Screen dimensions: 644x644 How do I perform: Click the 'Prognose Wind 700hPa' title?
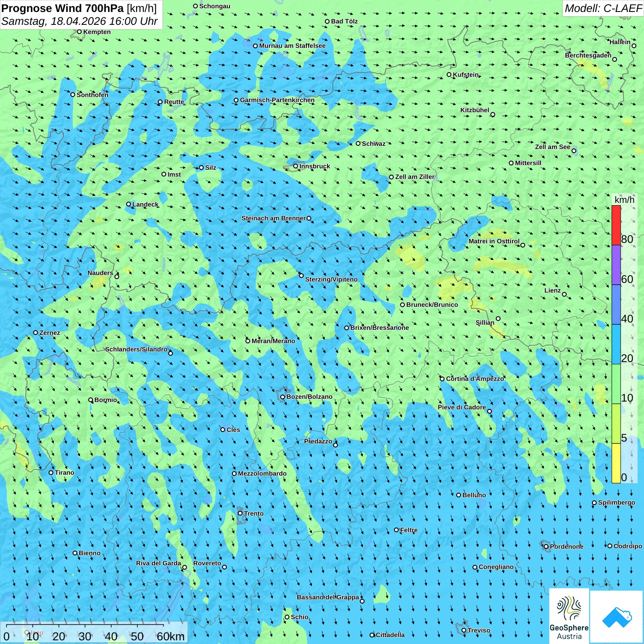pyautogui.click(x=63, y=8)
